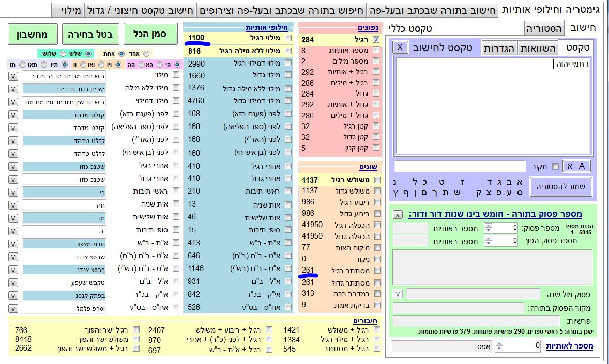Image resolution: width=609 pixels, height=364 pixels.
Task: Click the letter ץ on the Hebrew keypad
Action: (395, 193)
